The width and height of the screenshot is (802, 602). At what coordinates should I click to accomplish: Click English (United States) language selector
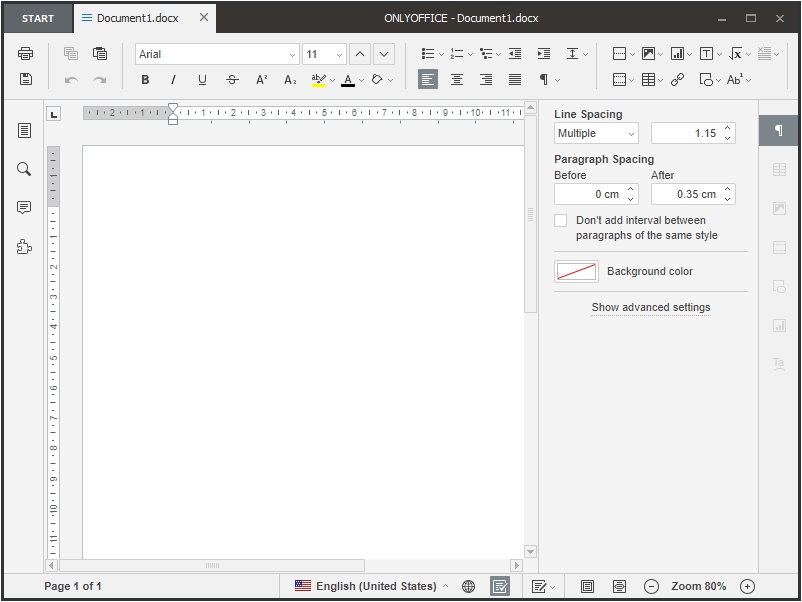372,586
